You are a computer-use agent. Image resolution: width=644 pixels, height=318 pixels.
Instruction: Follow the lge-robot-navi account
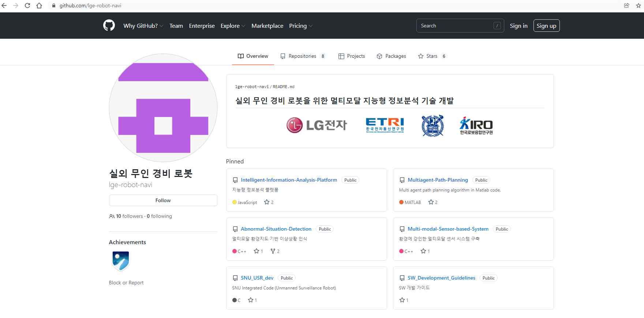tap(163, 200)
